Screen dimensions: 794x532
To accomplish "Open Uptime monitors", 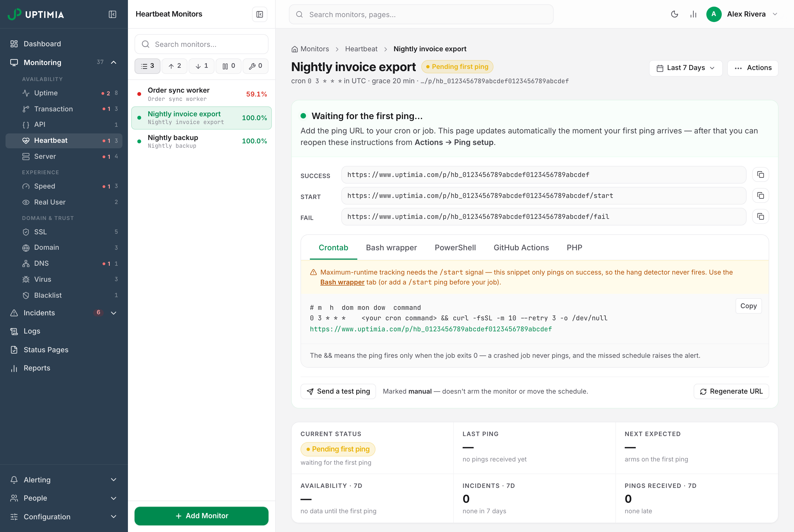I will click(x=64, y=93).
